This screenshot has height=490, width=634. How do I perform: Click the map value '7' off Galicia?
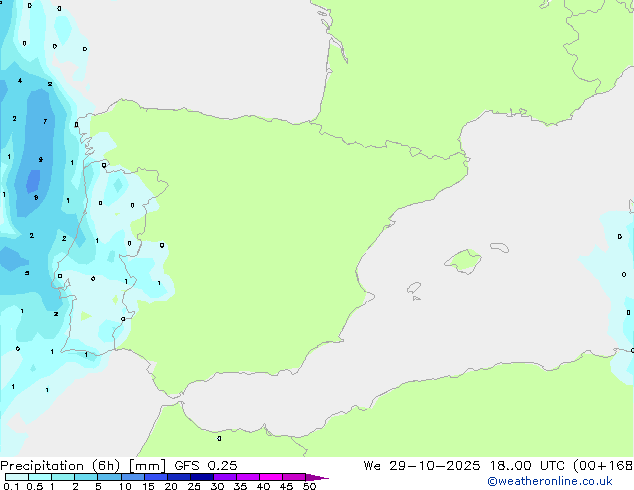tap(45, 121)
